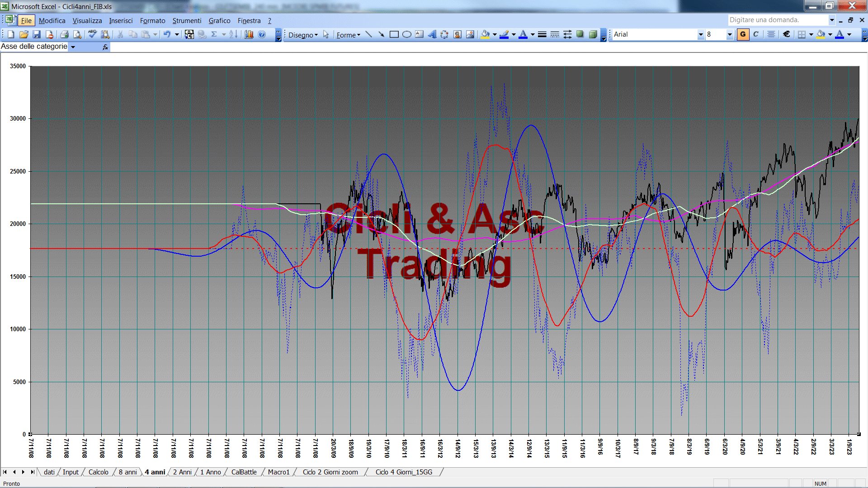The width and height of the screenshot is (868, 488).
Task: Insert a Text Box
Action: click(419, 34)
